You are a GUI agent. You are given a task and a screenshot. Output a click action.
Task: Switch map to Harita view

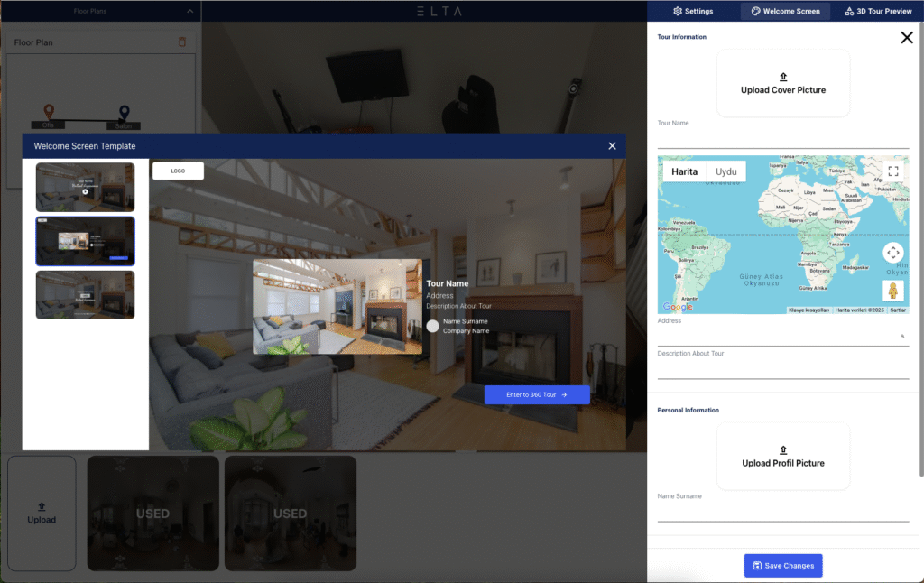point(684,171)
